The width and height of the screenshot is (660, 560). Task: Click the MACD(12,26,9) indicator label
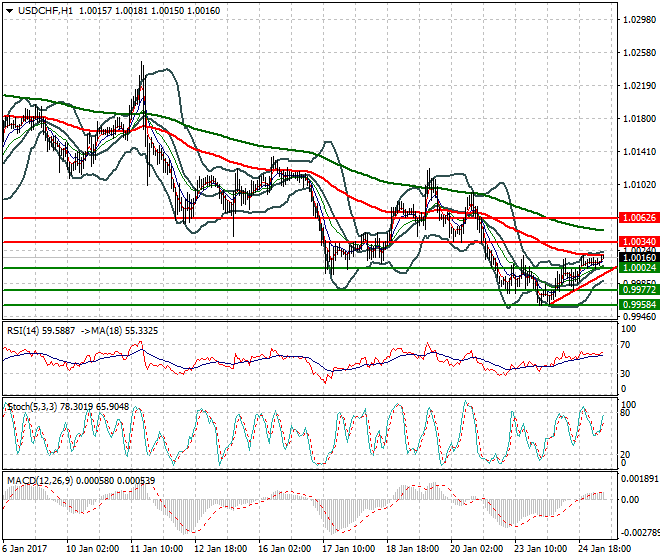pos(81,480)
